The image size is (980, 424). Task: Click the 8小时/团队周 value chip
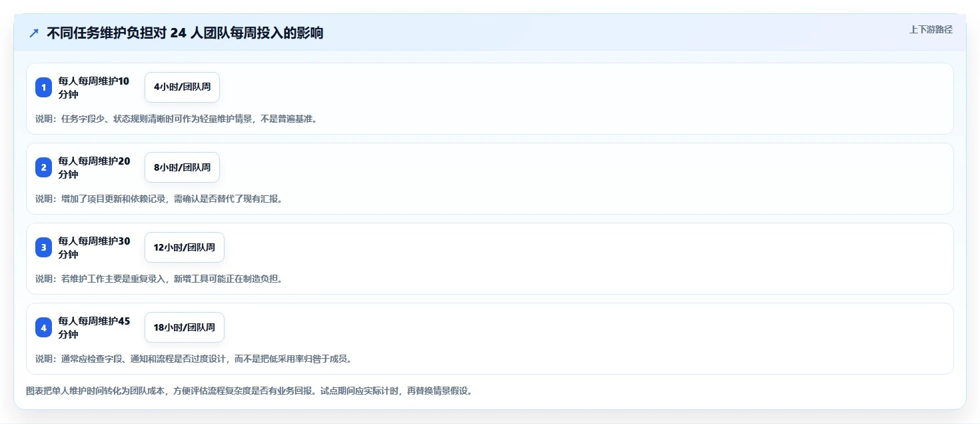(x=182, y=167)
